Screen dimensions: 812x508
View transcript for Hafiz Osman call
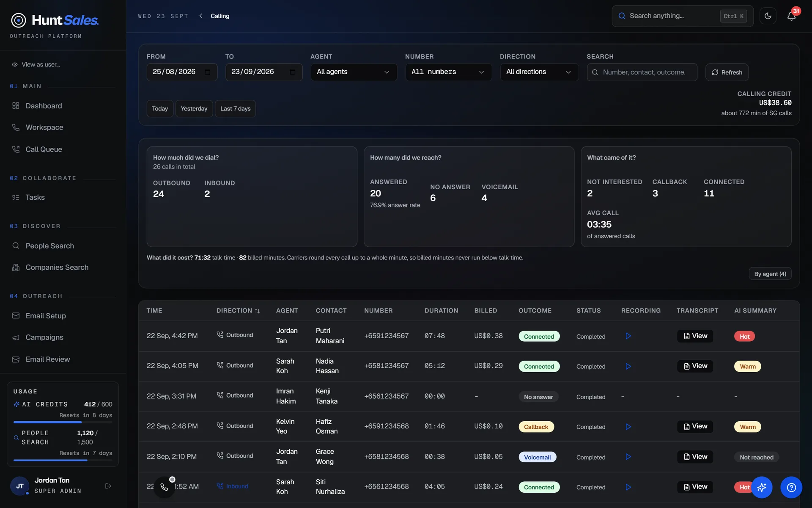pos(695,427)
